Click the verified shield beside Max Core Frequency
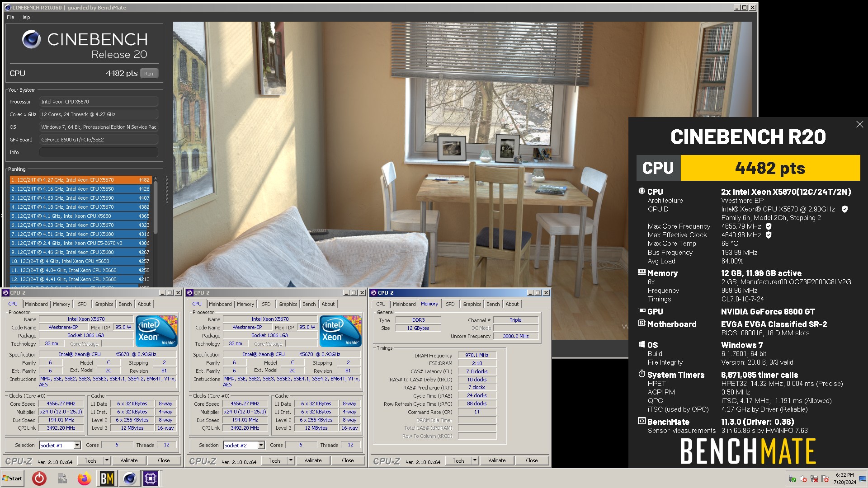Image resolution: width=868 pixels, height=488 pixels. [769, 226]
